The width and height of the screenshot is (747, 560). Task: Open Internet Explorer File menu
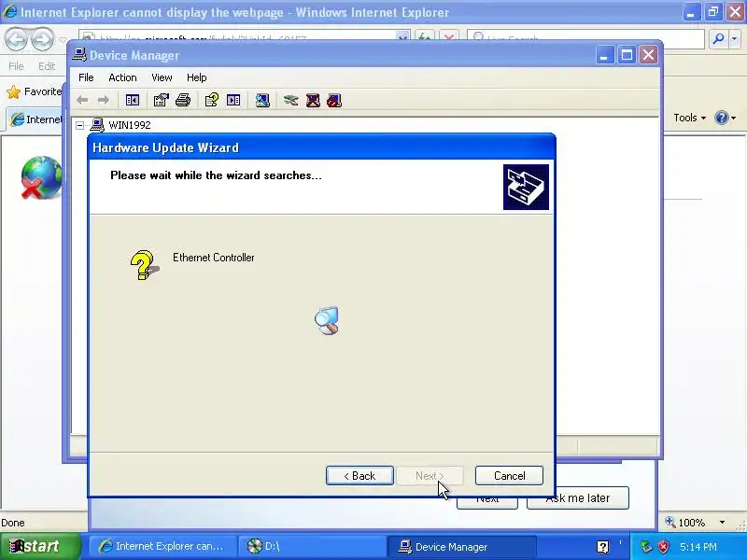tap(16, 66)
